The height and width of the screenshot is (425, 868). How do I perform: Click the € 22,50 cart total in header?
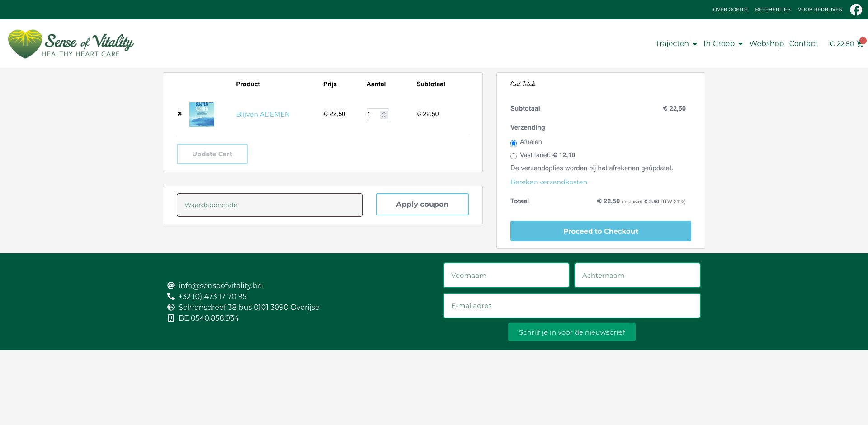(x=841, y=44)
